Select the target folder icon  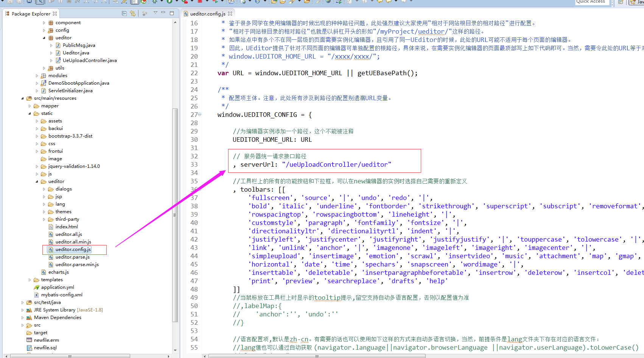tap(29, 333)
